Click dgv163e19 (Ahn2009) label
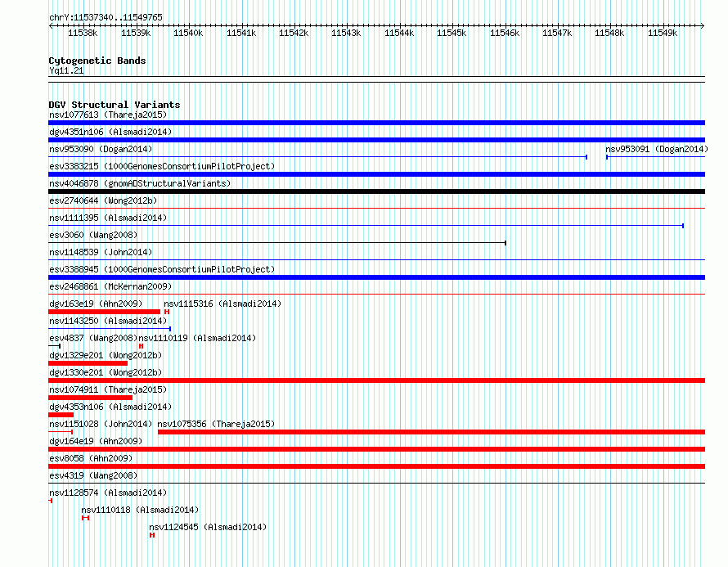The height and width of the screenshot is (567, 728). click(x=96, y=304)
